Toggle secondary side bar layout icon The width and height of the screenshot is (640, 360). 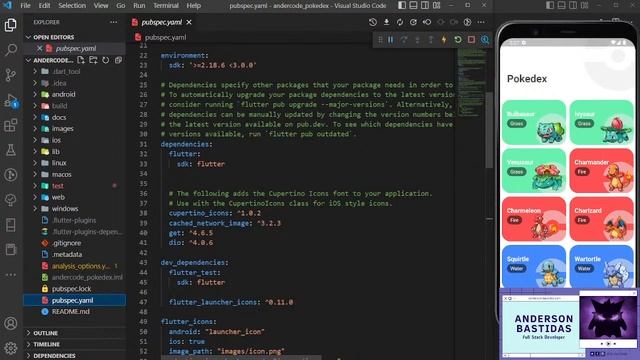coord(425,5)
